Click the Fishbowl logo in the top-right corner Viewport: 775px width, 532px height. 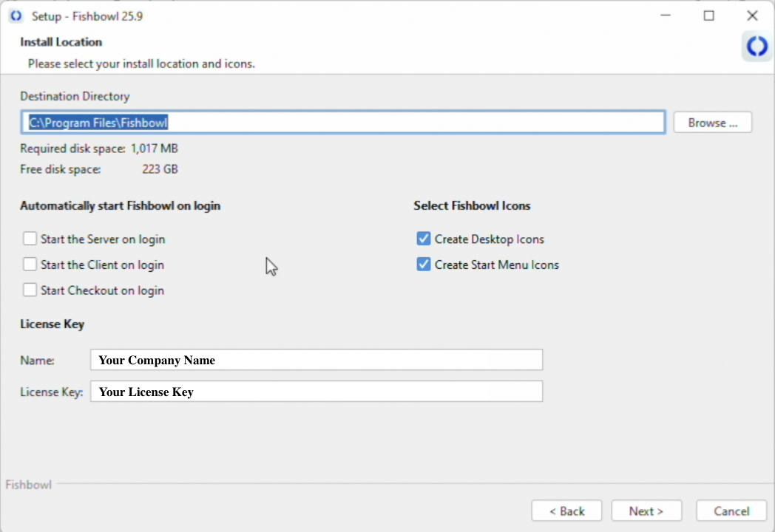coord(757,46)
